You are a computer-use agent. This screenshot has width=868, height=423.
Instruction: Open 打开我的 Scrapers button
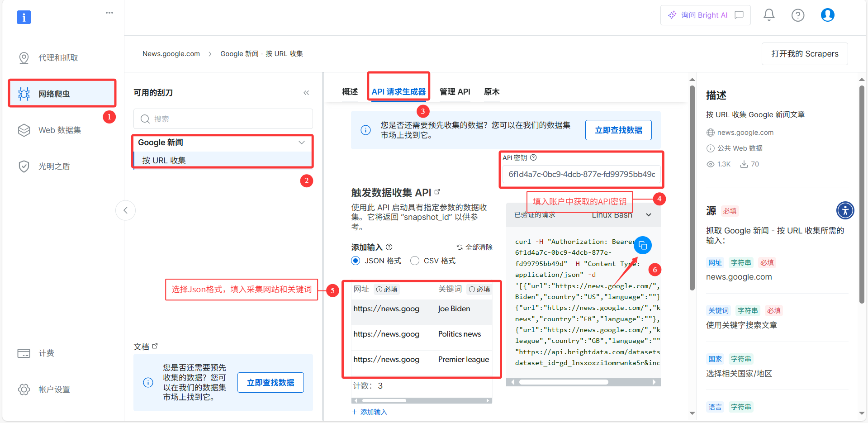[805, 54]
